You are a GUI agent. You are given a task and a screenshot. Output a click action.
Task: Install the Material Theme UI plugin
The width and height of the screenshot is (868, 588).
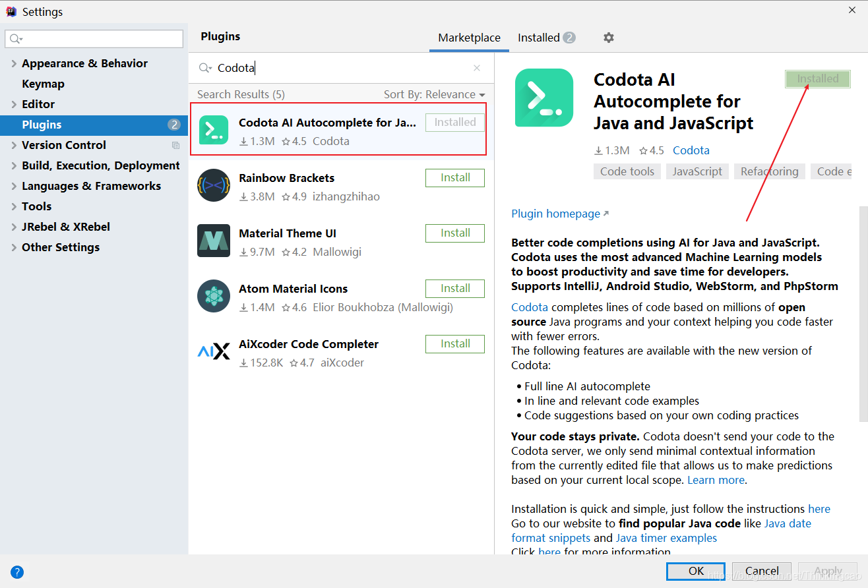pyautogui.click(x=455, y=233)
